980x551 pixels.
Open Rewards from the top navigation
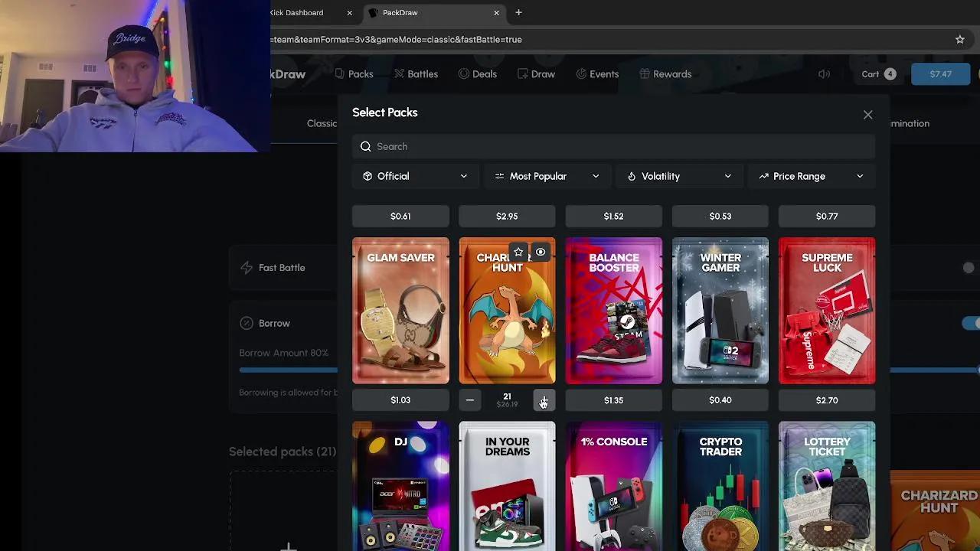click(665, 73)
